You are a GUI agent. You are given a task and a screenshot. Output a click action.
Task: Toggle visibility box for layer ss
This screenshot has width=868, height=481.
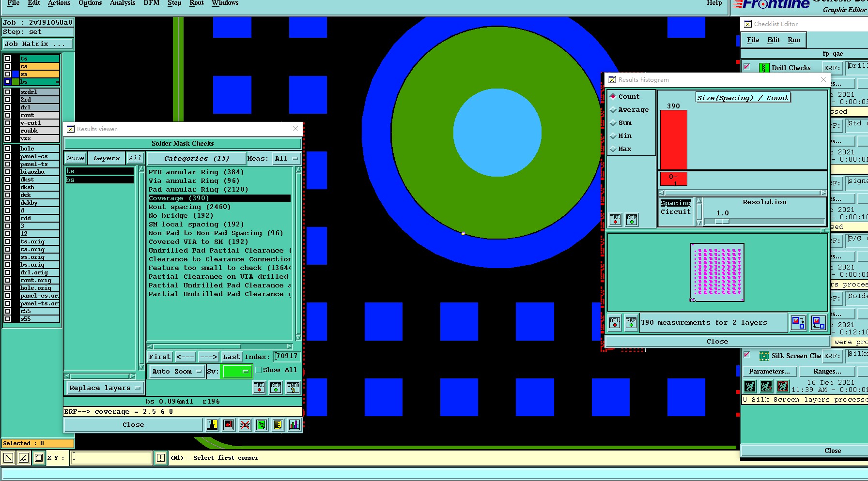(8, 74)
